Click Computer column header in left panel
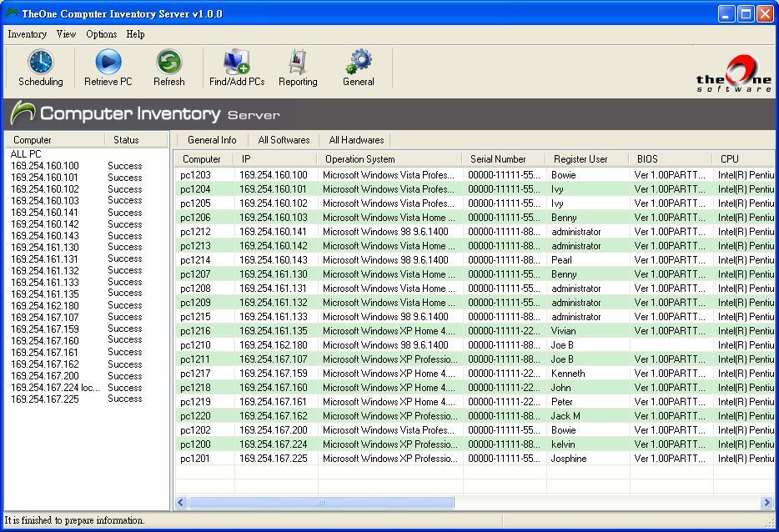Viewport: 779px width, 532px height. tap(55, 140)
